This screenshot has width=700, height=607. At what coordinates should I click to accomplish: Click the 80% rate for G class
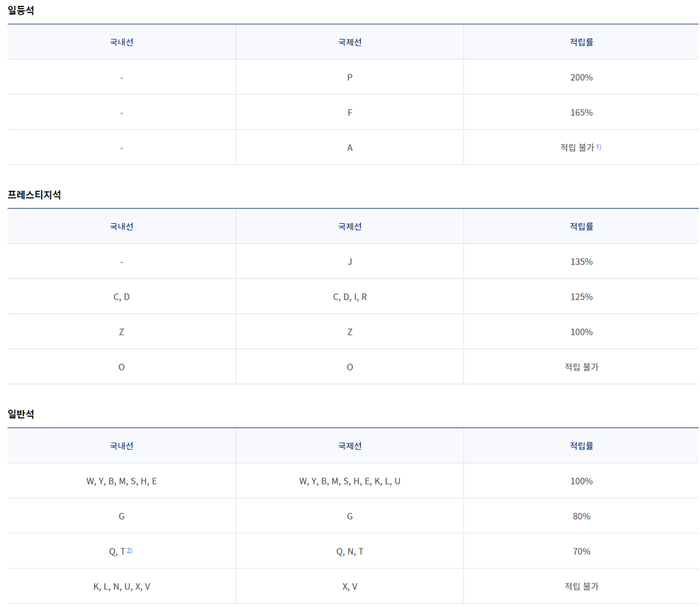point(581,516)
